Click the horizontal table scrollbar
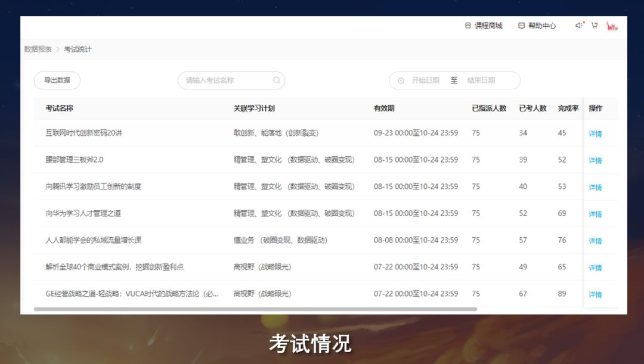 [255, 309]
